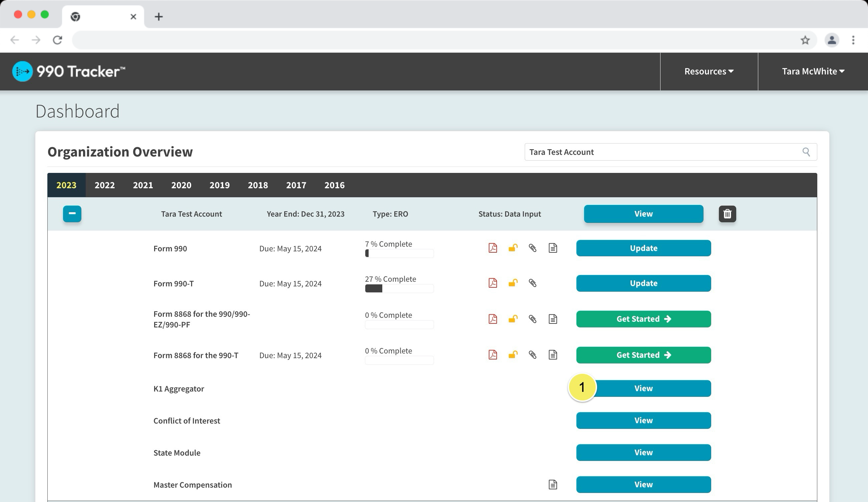The width and height of the screenshot is (868, 502).
Task: Toggle lock for Form 8868 990/990-EZ/990-PF
Action: click(x=513, y=319)
